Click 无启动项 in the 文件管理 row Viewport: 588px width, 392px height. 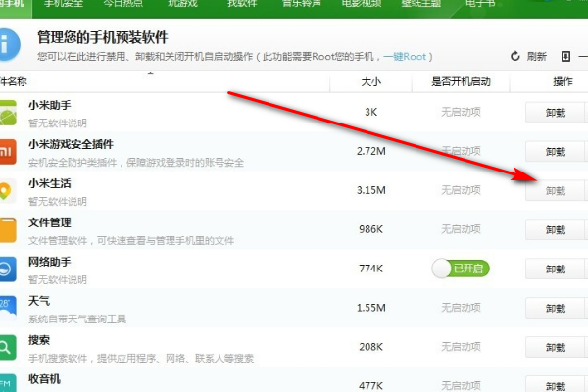[461, 229]
